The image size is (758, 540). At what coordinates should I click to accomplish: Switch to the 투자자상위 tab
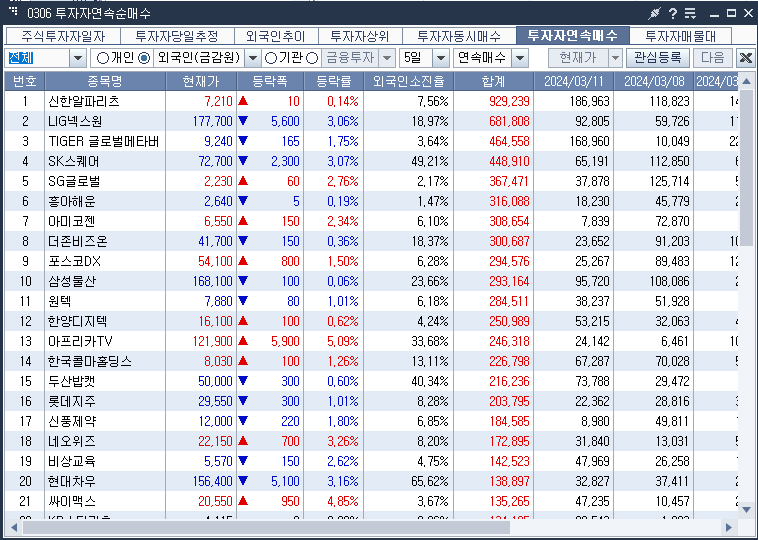360,36
